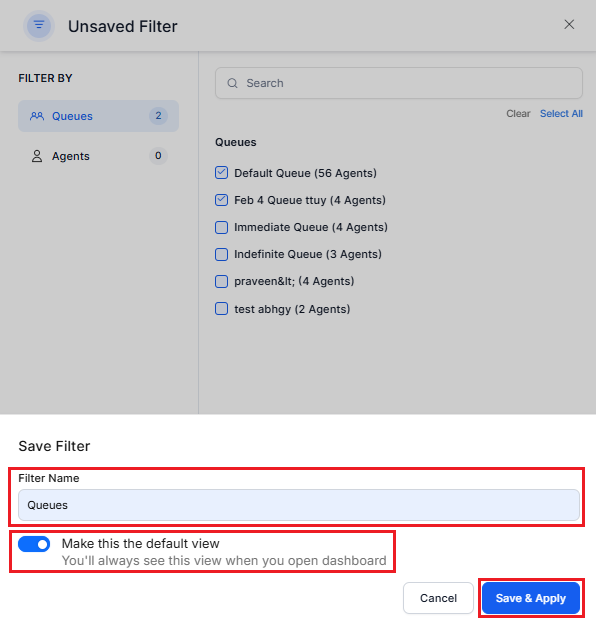Tick the praveen&lt; queue checkbox

221,281
